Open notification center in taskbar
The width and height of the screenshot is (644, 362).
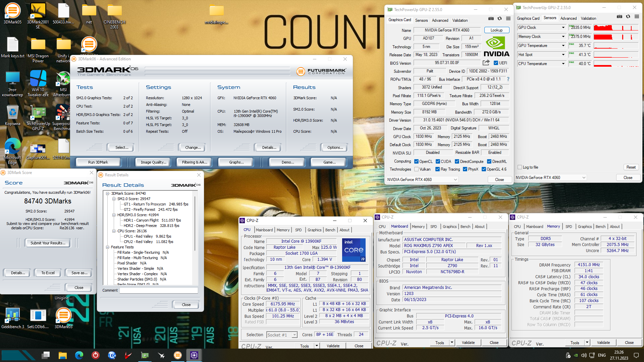point(636,355)
